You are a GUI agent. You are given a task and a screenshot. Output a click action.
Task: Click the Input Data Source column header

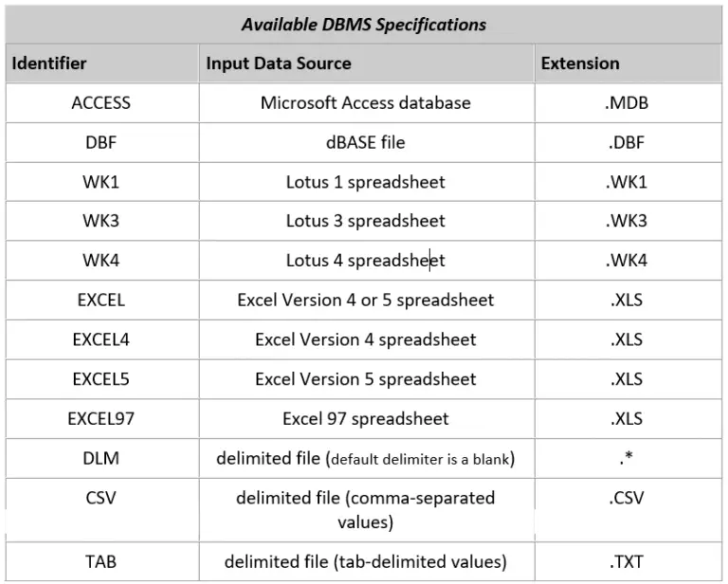(x=279, y=64)
